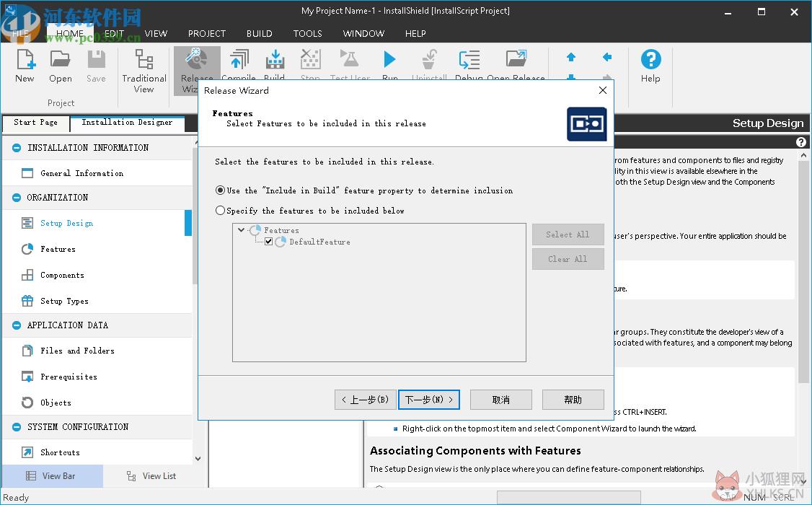Close the Release Wizard dialog
The width and height of the screenshot is (812, 505).
pyautogui.click(x=602, y=90)
